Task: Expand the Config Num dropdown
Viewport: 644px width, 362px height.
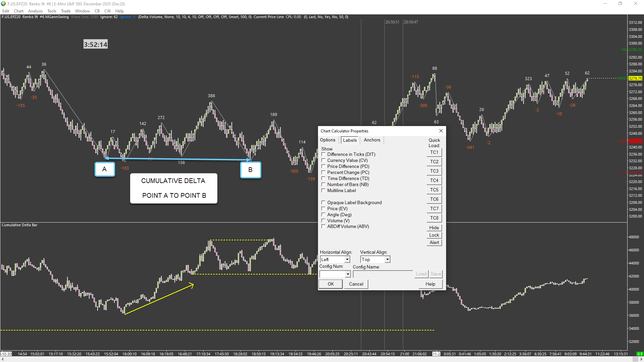Action: pos(348,274)
